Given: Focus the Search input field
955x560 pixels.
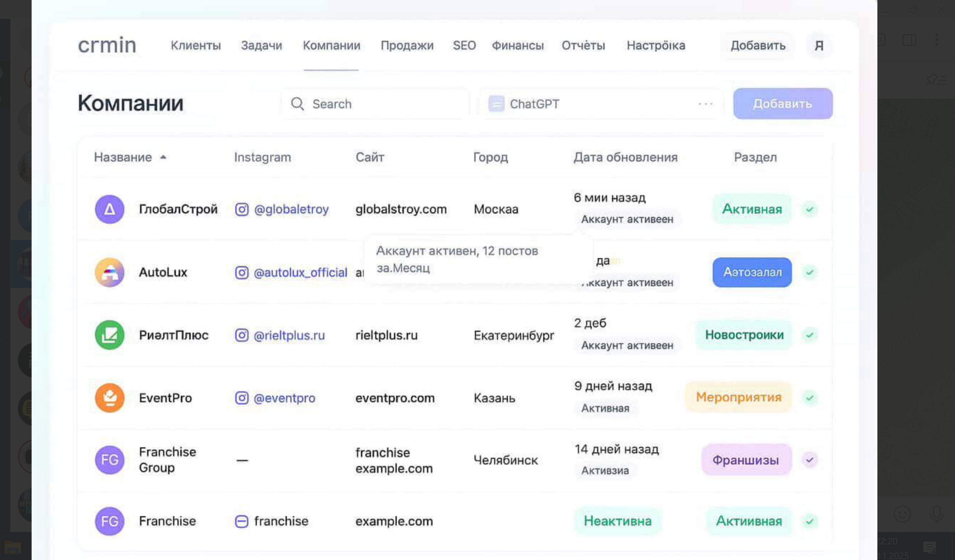Looking at the screenshot, I should [375, 104].
